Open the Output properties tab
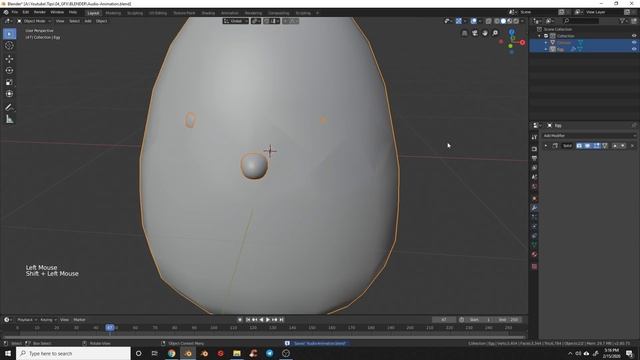 pyautogui.click(x=534, y=158)
